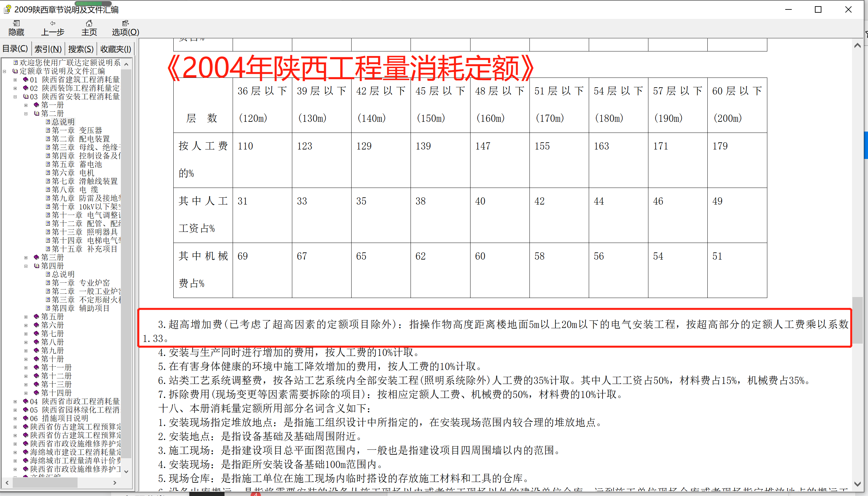Click page icon of 第五章 蓄电池
This screenshot has width=868, height=496.
(x=48, y=164)
